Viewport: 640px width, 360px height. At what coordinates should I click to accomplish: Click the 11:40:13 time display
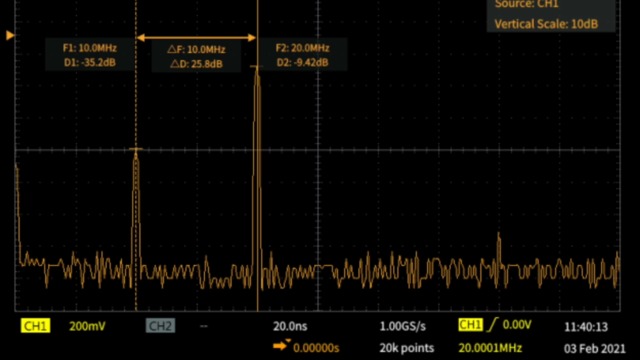(x=586, y=327)
